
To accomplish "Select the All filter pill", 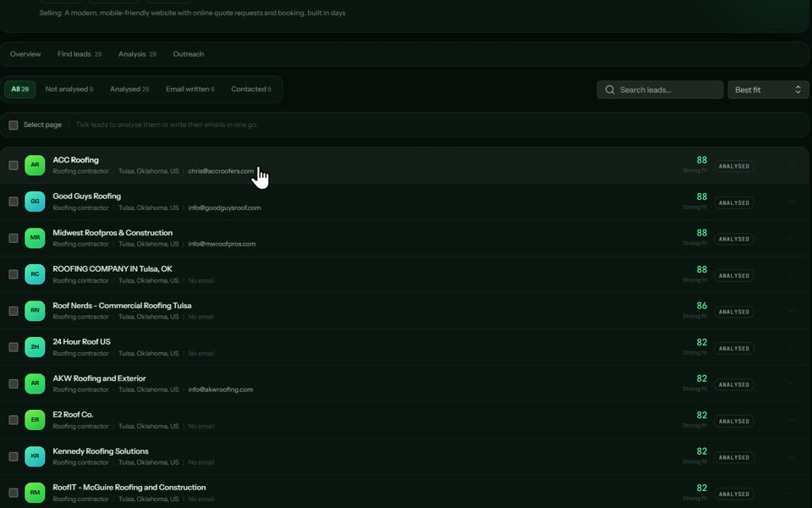I will tap(20, 89).
